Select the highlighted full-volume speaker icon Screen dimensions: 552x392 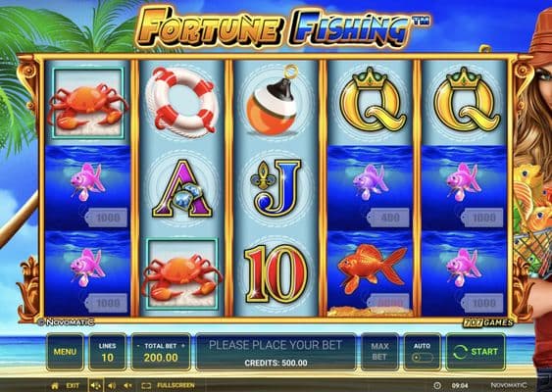pos(96,386)
